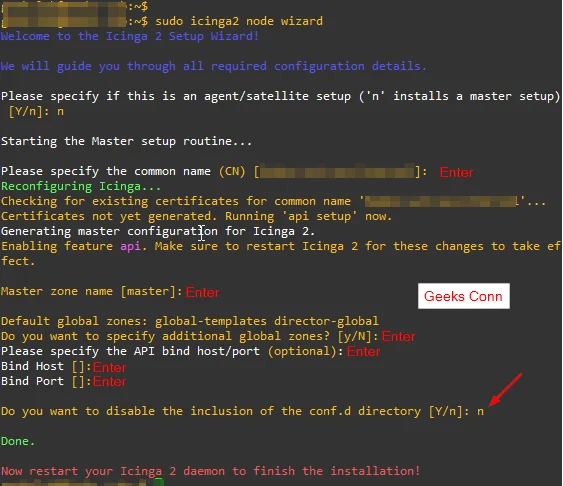Screen dimensions: 563x486
Task: Click the green 'Reconfiguring Icinga...' line
Action: [x=81, y=186]
